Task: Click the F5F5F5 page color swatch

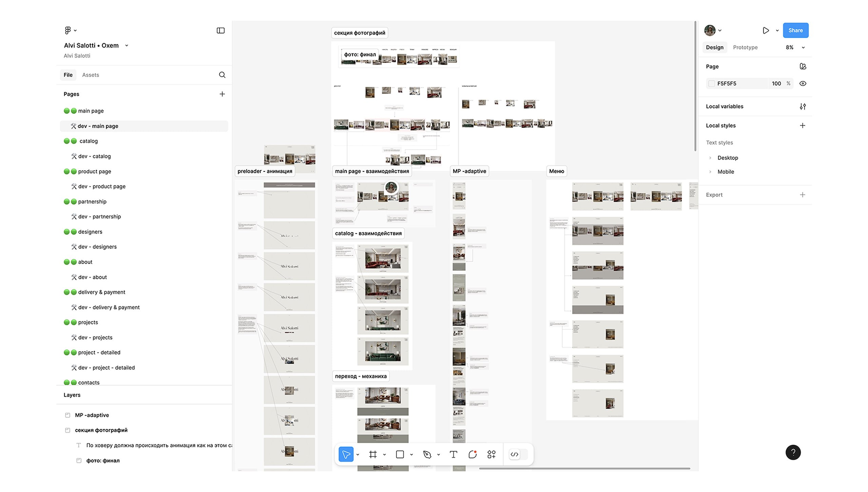Action: (712, 83)
